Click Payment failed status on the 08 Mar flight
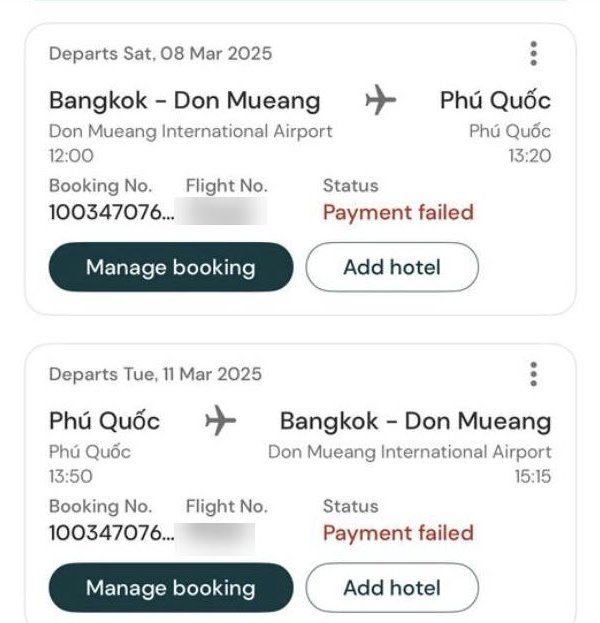 click(398, 212)
